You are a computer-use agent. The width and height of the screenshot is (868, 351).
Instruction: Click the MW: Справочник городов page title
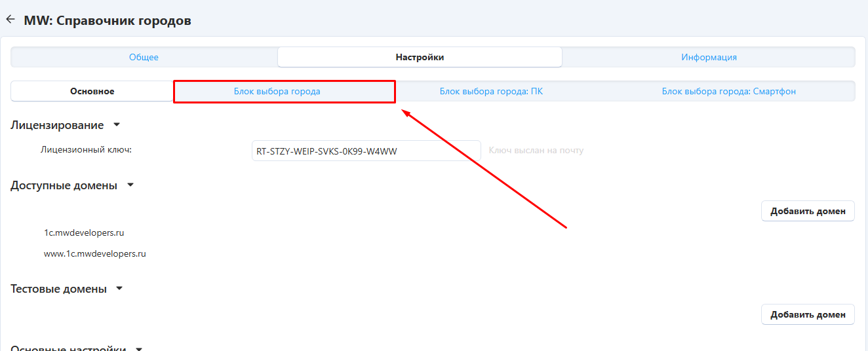(x=108, y=20)
